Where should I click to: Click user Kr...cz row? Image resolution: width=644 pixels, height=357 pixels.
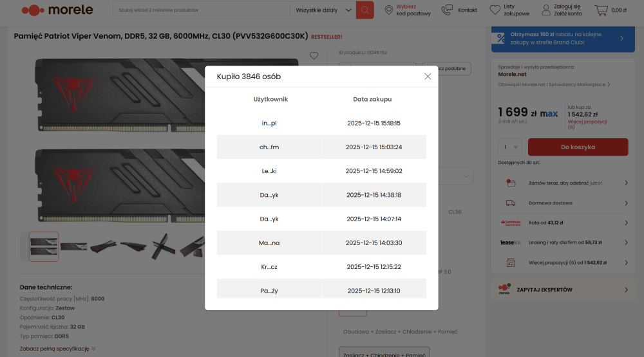[x=269, y=267]
